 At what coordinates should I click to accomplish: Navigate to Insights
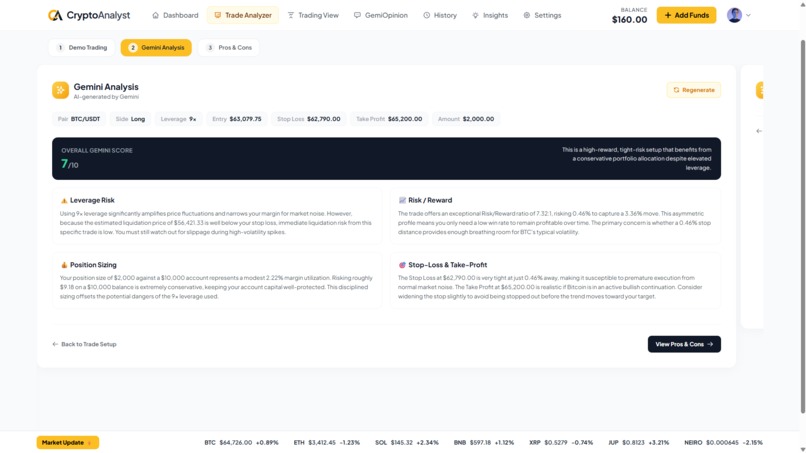click(x=490, y=15)
